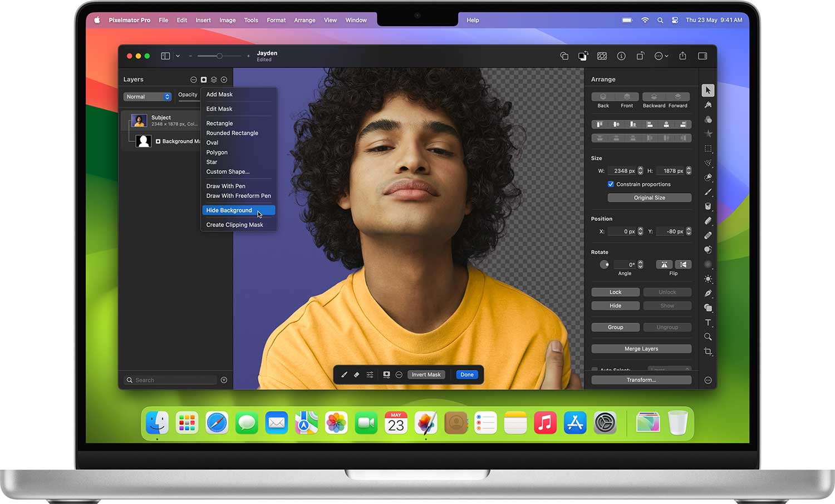Select the Arrange arrow tool

click(708, 90)
